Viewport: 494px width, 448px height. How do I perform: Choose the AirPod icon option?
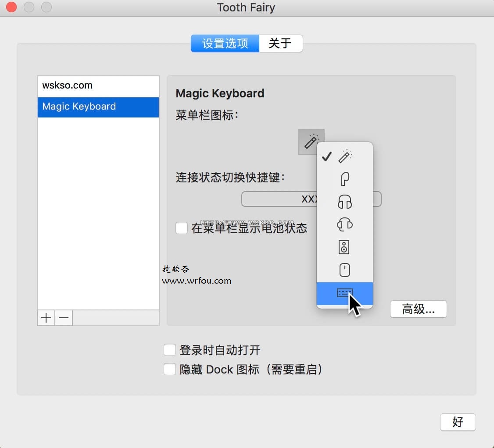click(345, 179)
